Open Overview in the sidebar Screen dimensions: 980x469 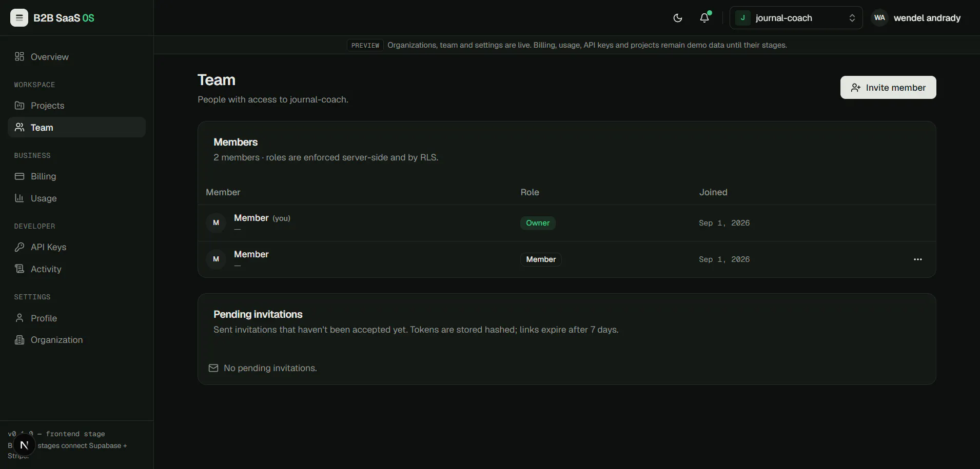click(76, 57)
